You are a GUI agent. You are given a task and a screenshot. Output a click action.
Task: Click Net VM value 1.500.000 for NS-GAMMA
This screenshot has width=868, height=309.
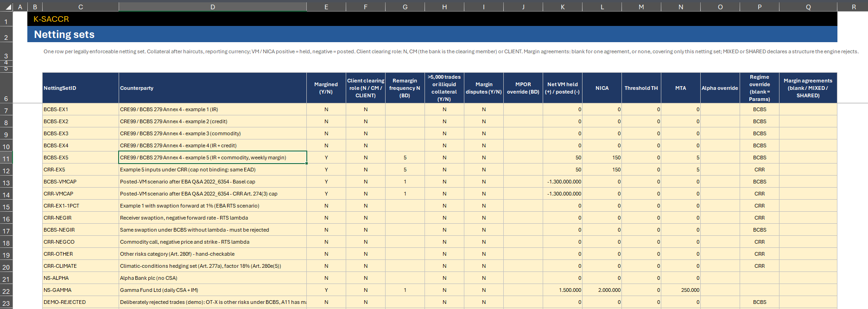pos(563,290)
